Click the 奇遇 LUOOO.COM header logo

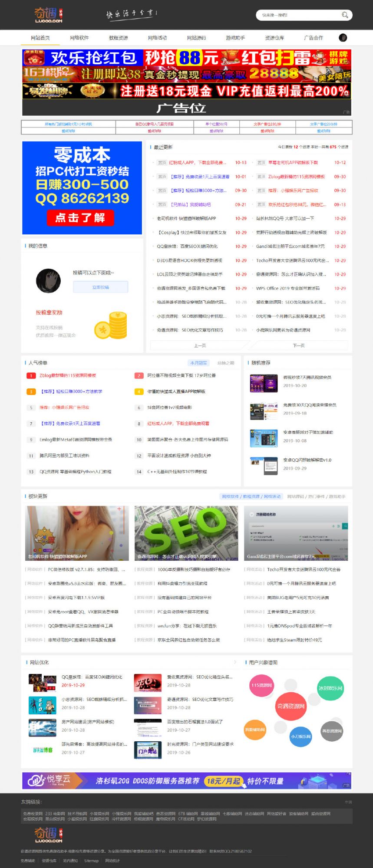click(x=49, y=15)
